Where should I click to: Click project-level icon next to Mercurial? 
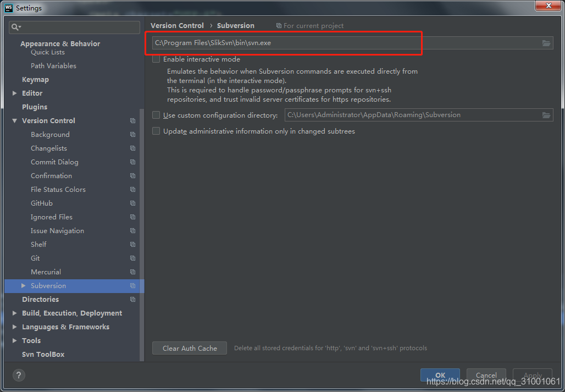click(x=132, y=272)
